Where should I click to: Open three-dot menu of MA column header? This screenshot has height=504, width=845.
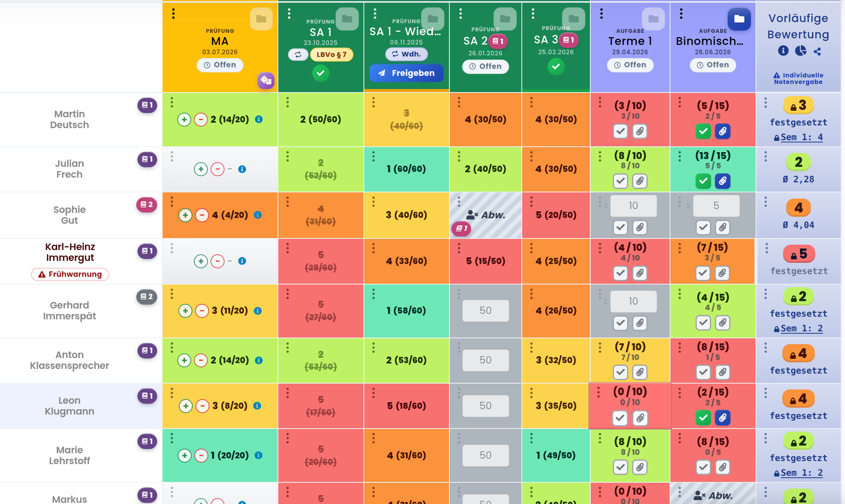click(173, 14)
